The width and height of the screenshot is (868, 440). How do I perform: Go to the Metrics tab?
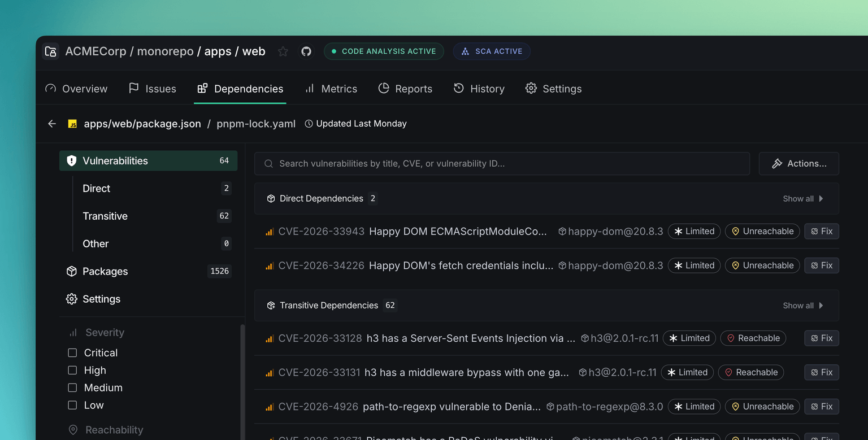331,89
